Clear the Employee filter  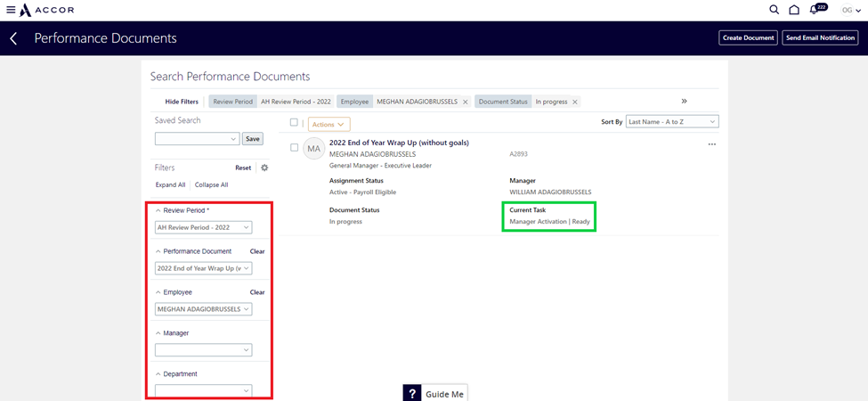click(257, 292)
